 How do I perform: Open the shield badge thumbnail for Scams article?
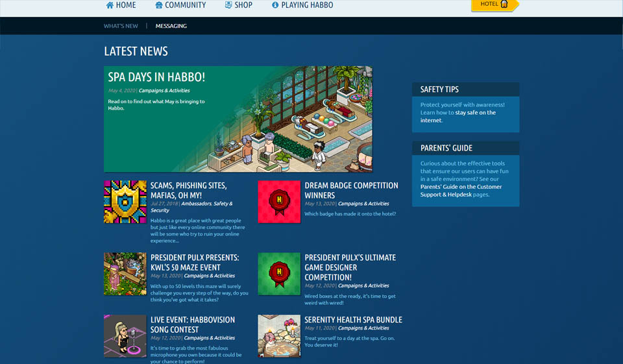click(x=125, y=202)
